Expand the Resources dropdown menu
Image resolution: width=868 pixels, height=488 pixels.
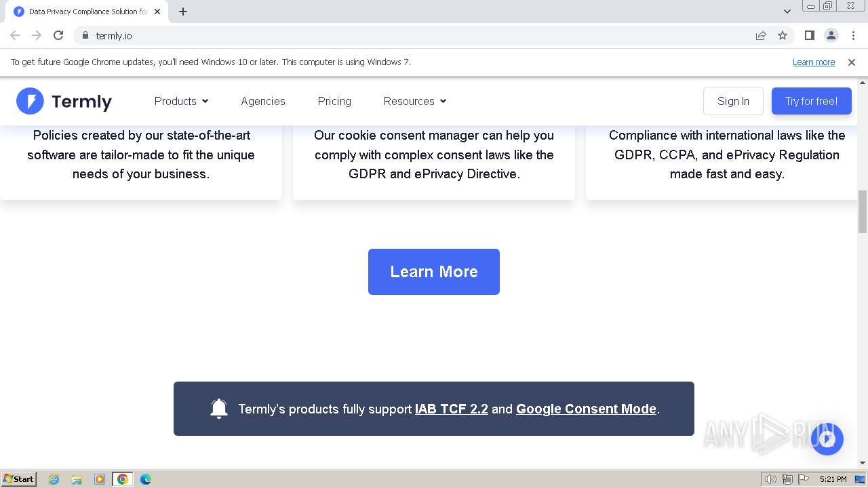(415, 101)
